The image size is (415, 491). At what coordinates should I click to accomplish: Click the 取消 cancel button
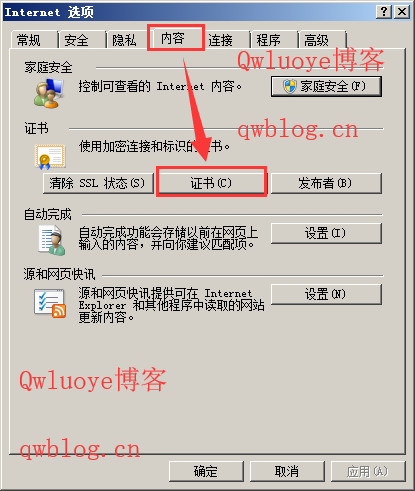[x=287, y=471]
